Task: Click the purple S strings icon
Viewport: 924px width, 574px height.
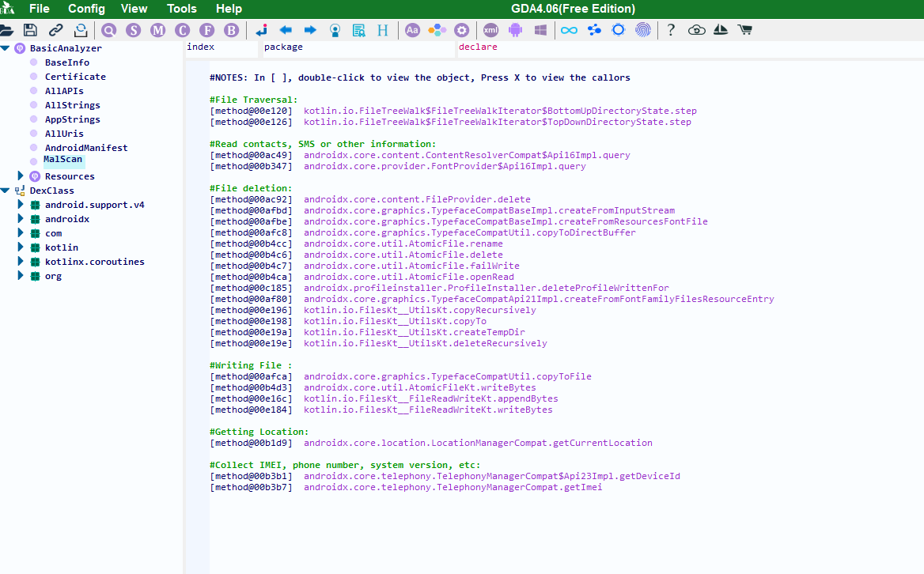Action: tap(133, 30)
